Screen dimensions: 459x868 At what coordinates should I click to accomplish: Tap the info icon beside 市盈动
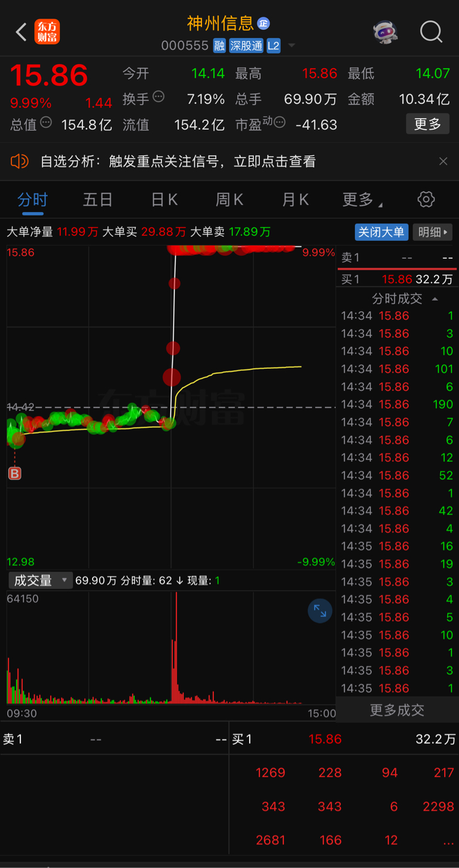coord(280,123)
